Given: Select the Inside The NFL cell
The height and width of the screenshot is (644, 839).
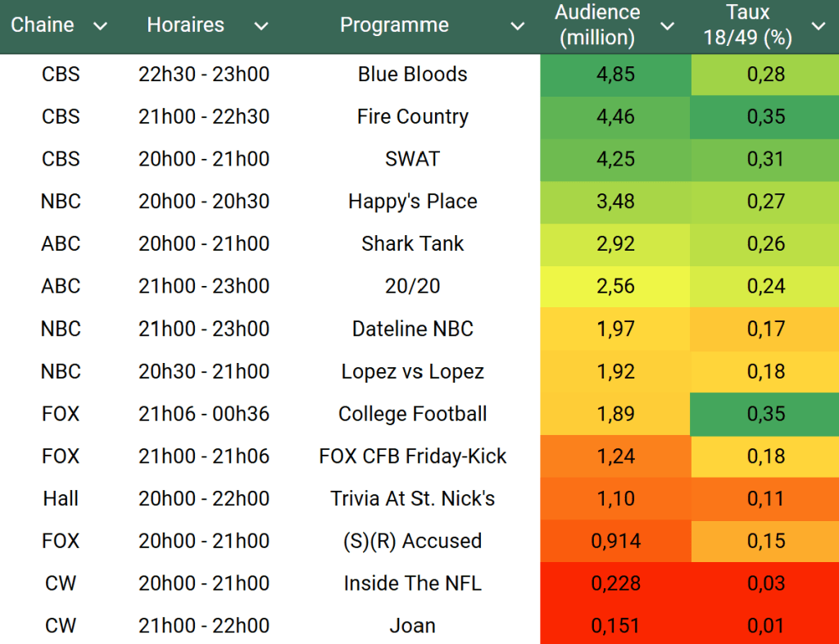Looking at the screenshot, I should point(412,583).
